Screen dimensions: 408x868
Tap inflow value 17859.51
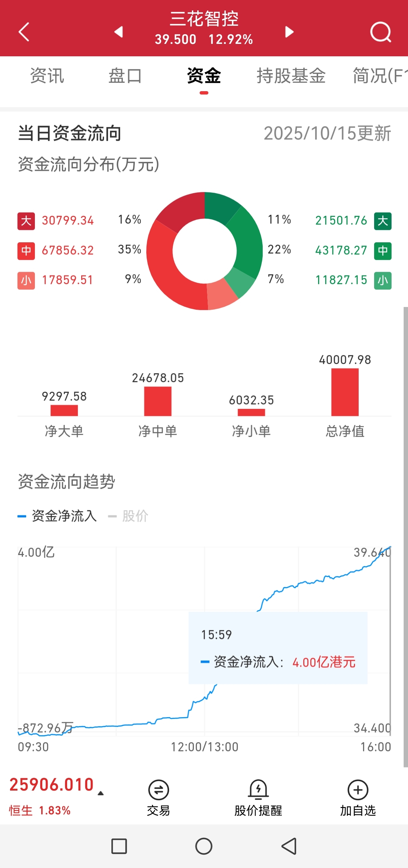(x=67, y=280)
